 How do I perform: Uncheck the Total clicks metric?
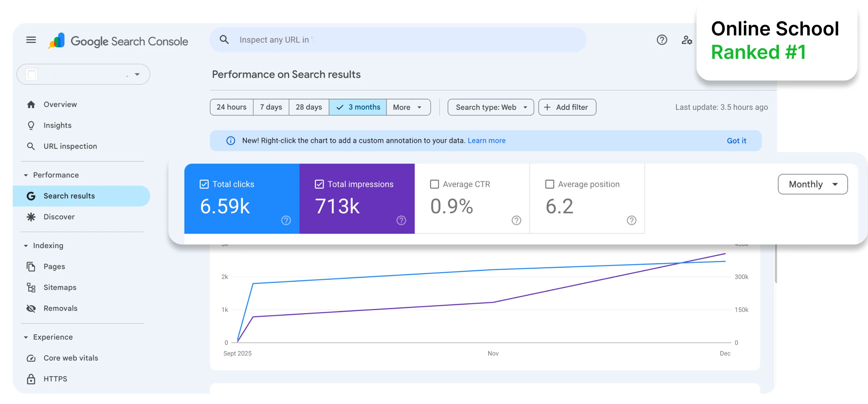point(204,184)
